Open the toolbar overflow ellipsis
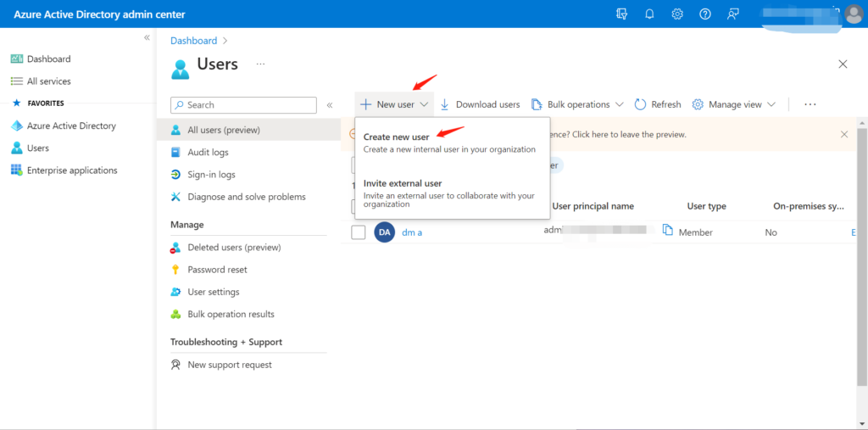This screenshot has height=430, width=868. pyautogui.click(x=810, y=104)
